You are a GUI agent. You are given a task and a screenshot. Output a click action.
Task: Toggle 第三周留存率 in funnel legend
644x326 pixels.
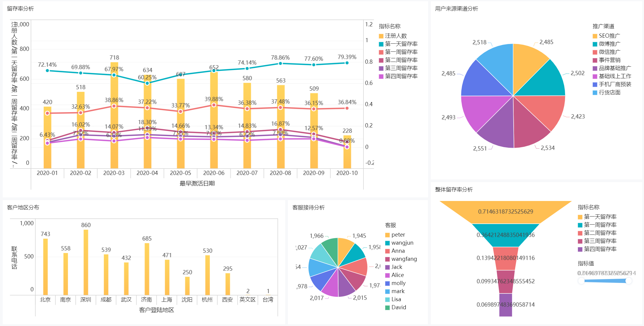point(600,241)
